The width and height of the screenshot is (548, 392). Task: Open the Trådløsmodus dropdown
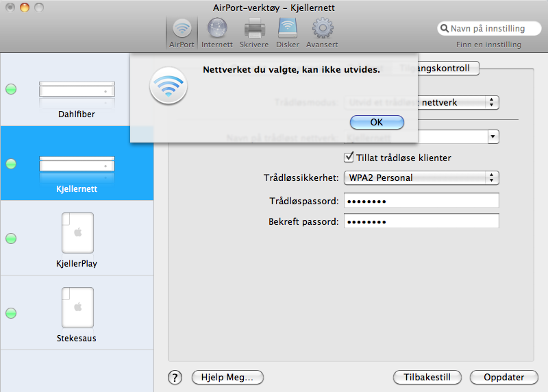(421, 103)
